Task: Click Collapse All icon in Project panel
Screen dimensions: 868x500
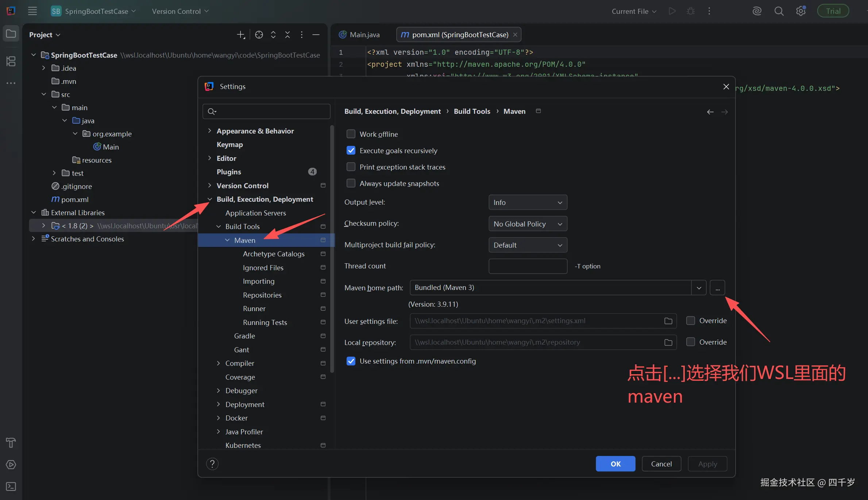Action: click(288, 35)
